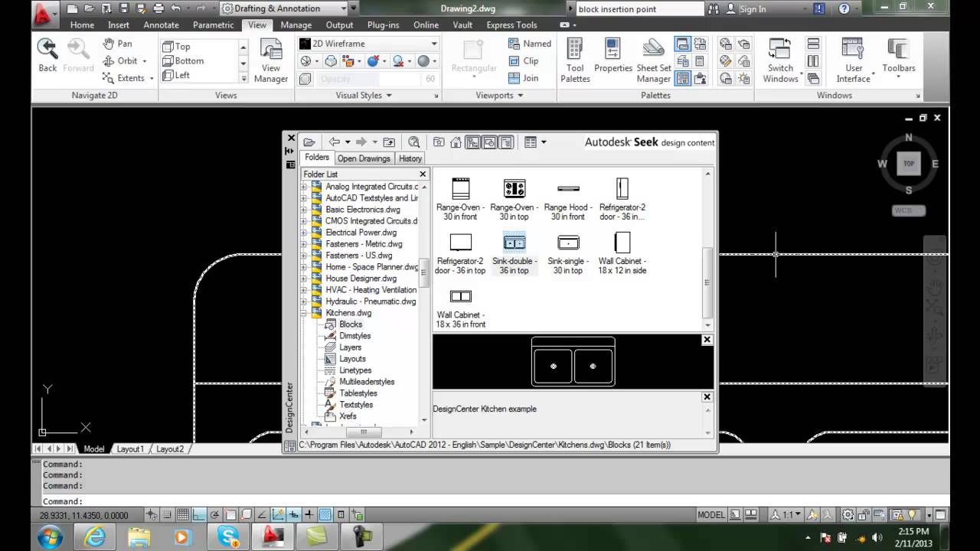Toggle the DesignCenter Description pane button
Image resolution: width=980 pixels, height=551 pixels.
(505, 142)
